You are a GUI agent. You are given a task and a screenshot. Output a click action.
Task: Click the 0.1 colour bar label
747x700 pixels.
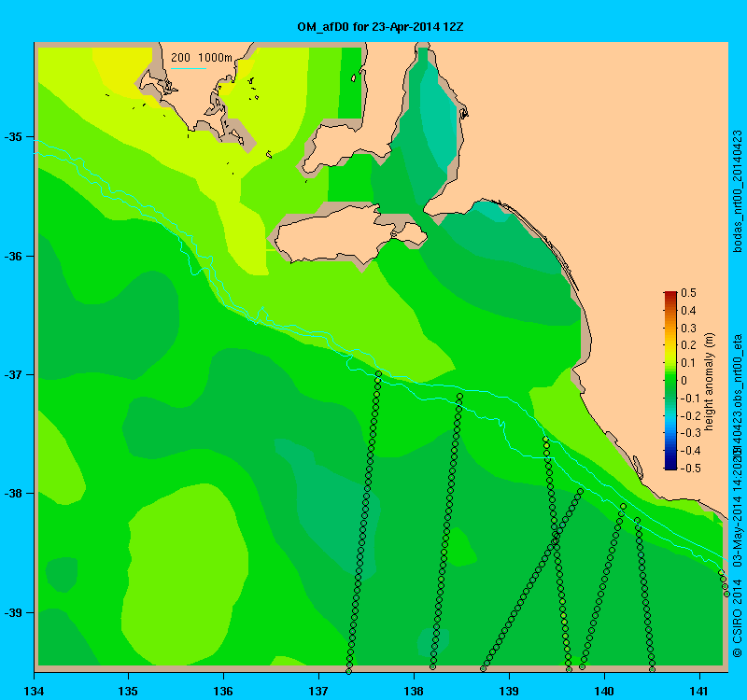pyautogui.click(x=688, y=363)
